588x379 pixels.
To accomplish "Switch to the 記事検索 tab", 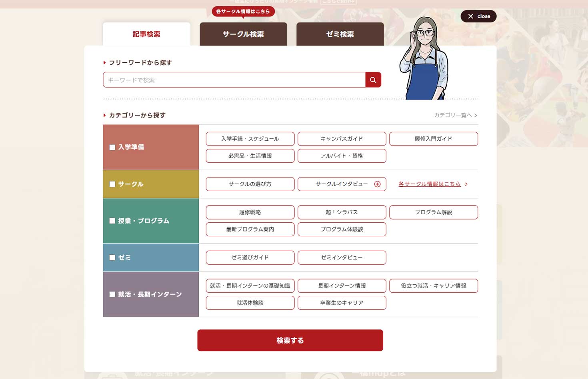I will tap(146, 34).
